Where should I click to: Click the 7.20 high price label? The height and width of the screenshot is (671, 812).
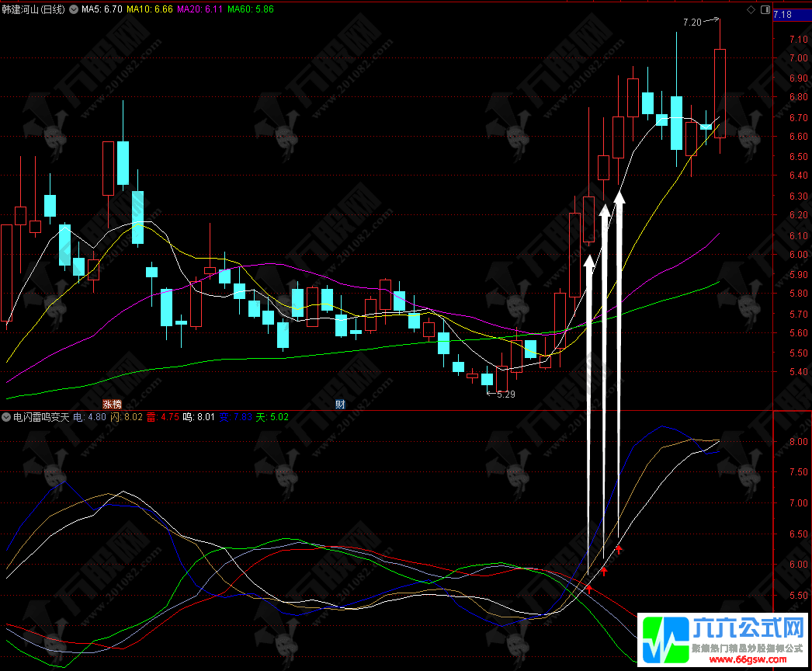[692, 23]
